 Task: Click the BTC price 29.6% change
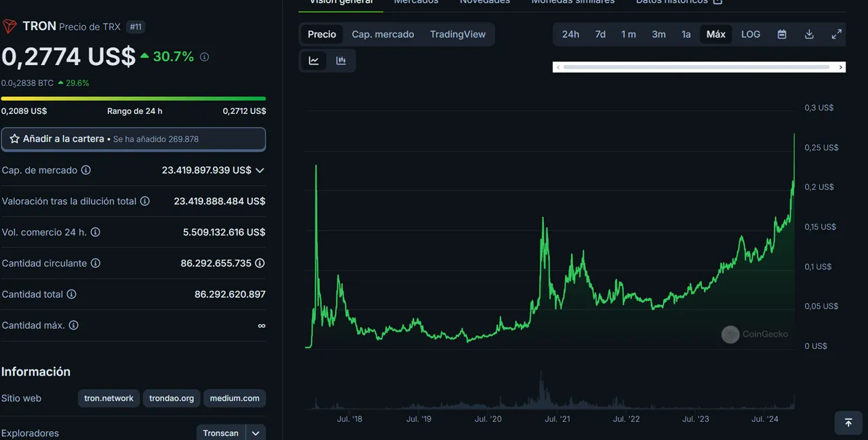73,83
